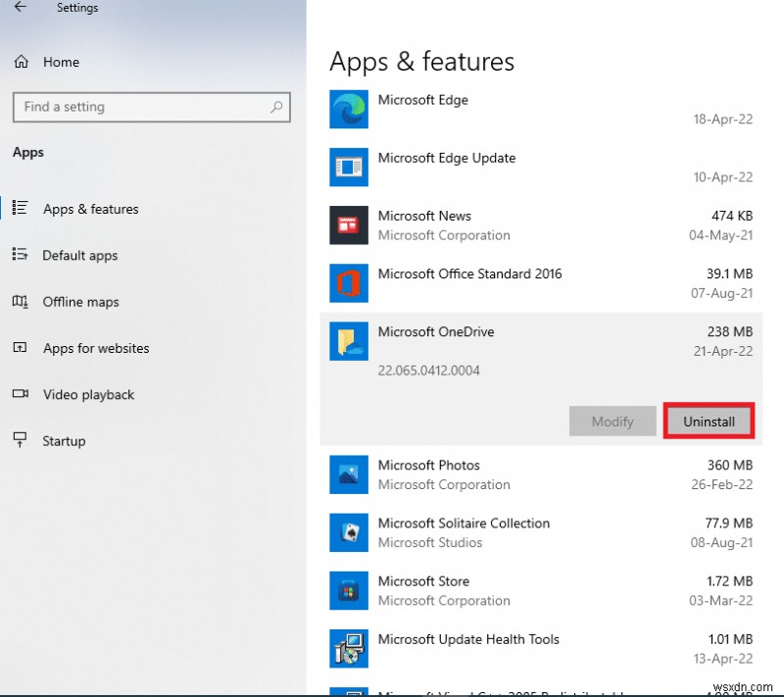This screenshot has height=697, width=784.
Task: Click the Find a setting search box
Action: coord(152,107)
